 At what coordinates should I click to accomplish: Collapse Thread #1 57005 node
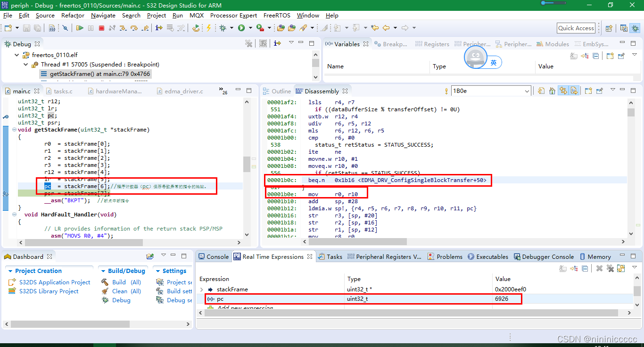(x=26, y=65)
